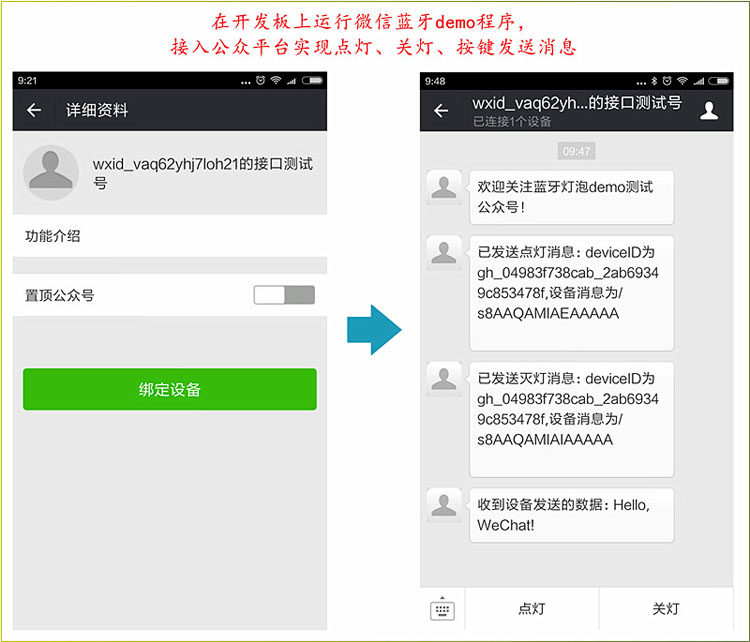Tap wxid_vaq62yhj7loh21的接口测试号 account name
The width and height of the screenshot is (750, 642).
point(203,173)
